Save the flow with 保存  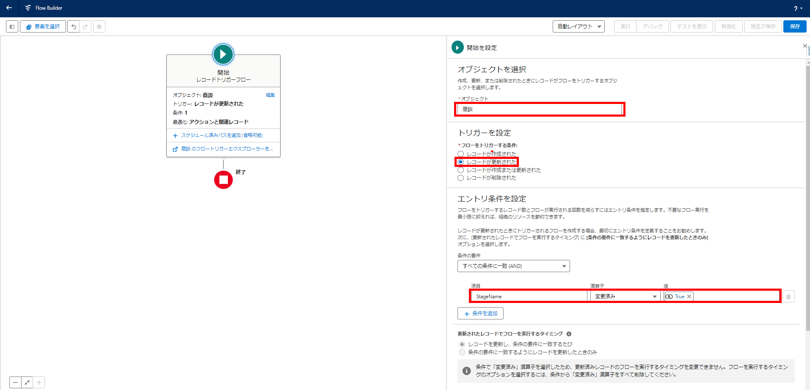click(x=795, y=26)
